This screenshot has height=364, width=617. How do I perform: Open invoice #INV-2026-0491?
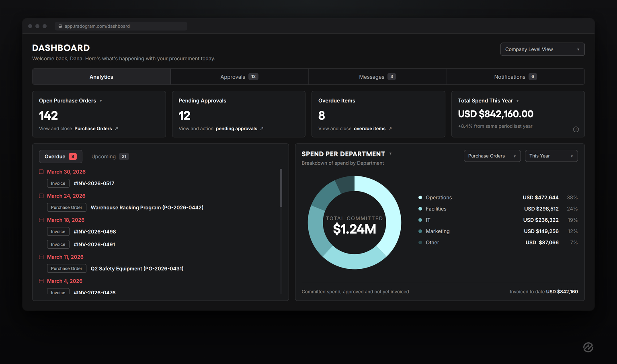point(94,244)
